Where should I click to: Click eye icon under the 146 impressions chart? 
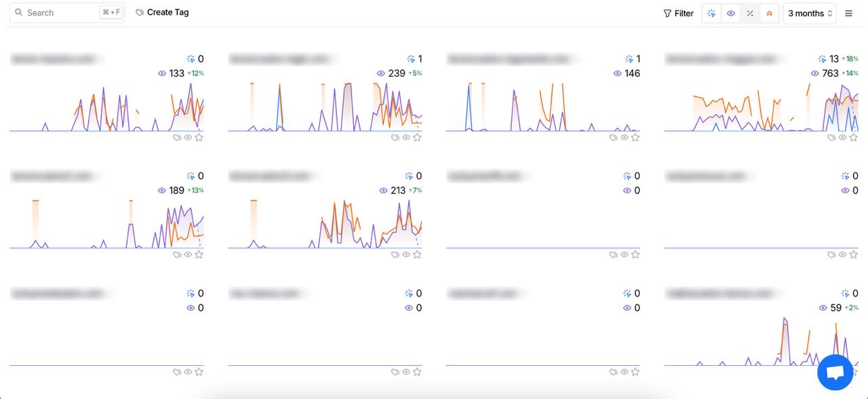tap(625, 138)
